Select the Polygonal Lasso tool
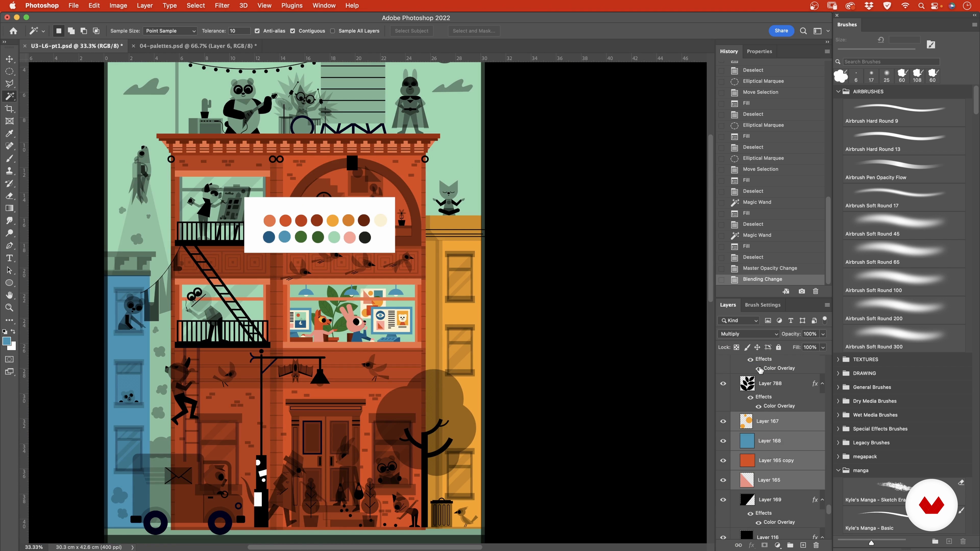The width and height of the screenshot is (980, 551). 9,84
